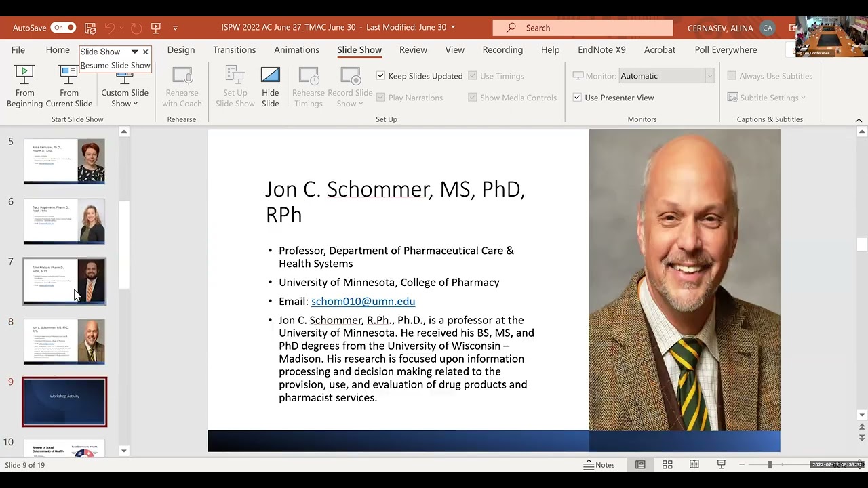Open Set Up Slide Show

pyautogui.click(x=235, y=86)
